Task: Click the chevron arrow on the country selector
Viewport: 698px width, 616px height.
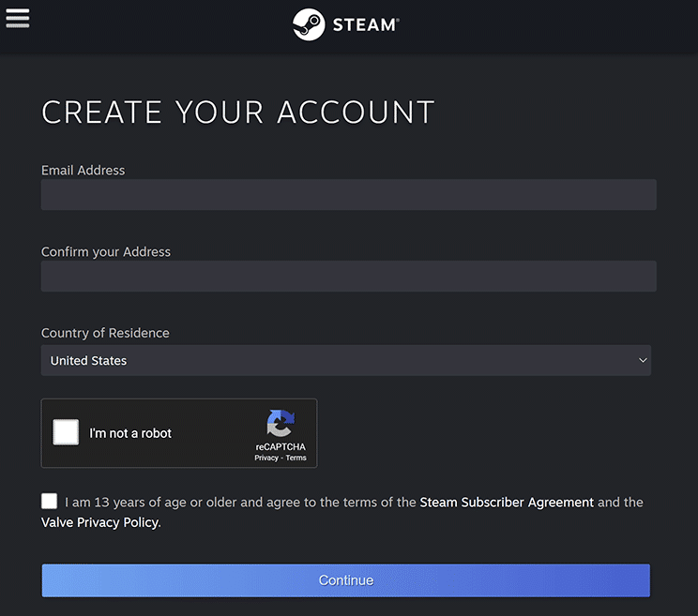Action: (x=643, y=360)
